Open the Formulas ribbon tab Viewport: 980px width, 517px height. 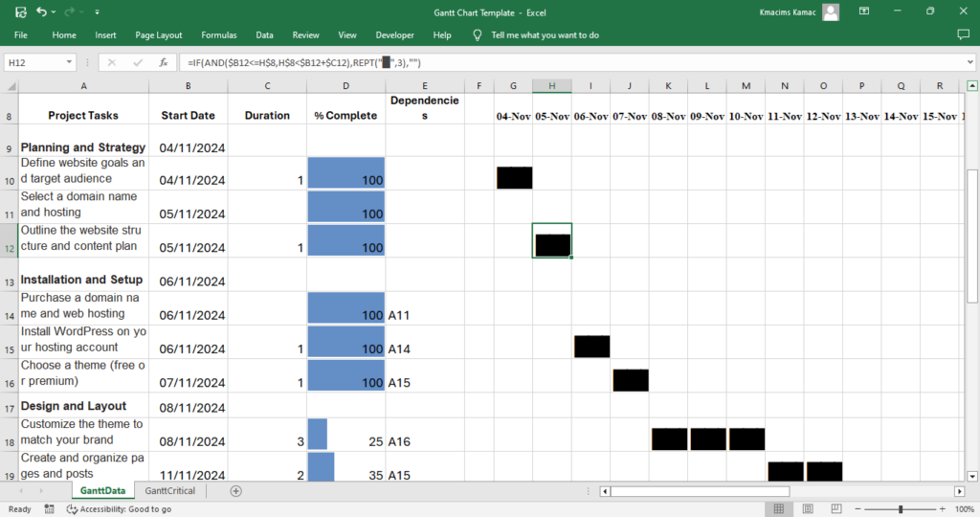(219, 35)
